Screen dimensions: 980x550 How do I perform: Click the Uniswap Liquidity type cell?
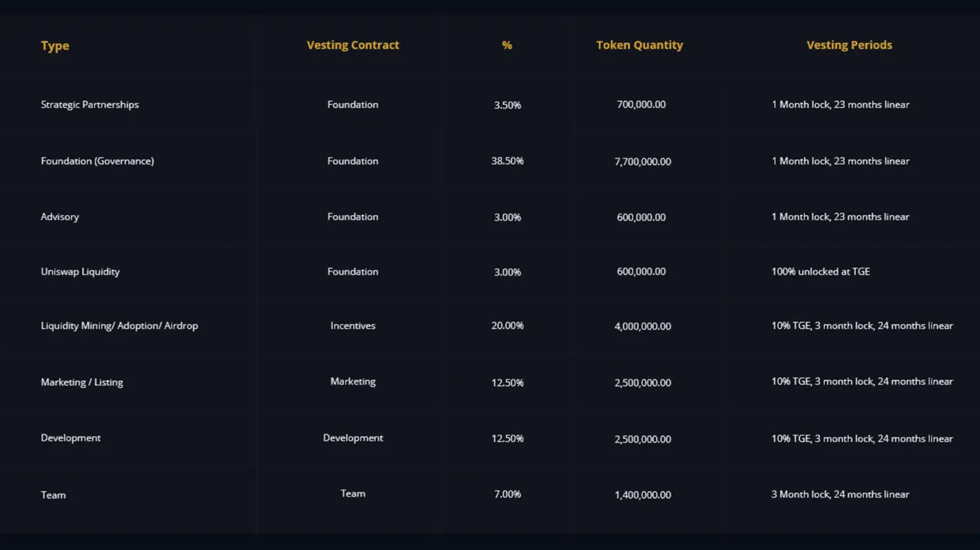80,272
